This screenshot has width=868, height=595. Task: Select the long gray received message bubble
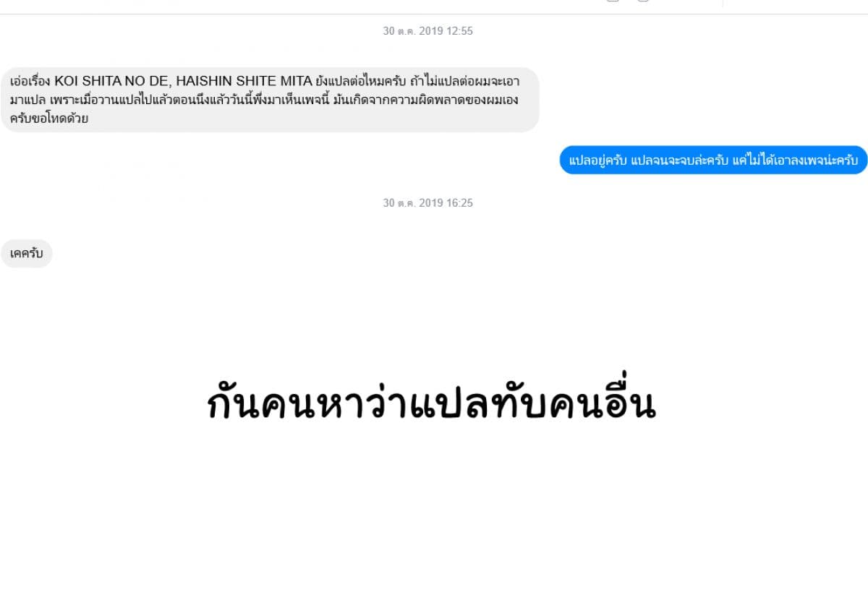[x=270, y=100]
